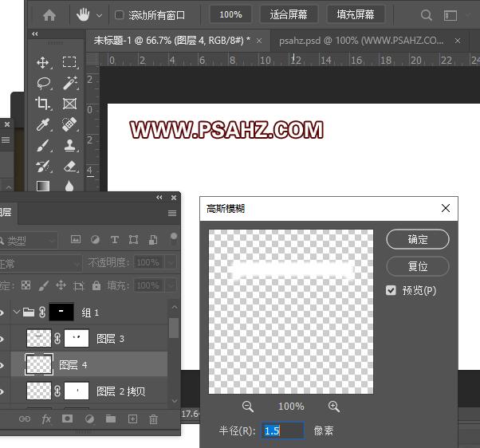480x448 pixels.
Task: Click the Layers panel scrollbar thumb
Action: coord(174,328)
